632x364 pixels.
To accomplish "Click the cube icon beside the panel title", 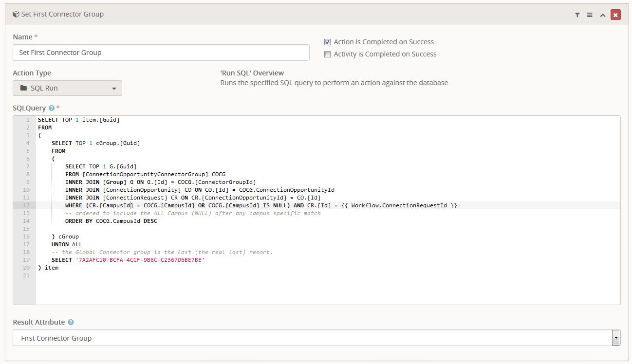I will [16, 15].
